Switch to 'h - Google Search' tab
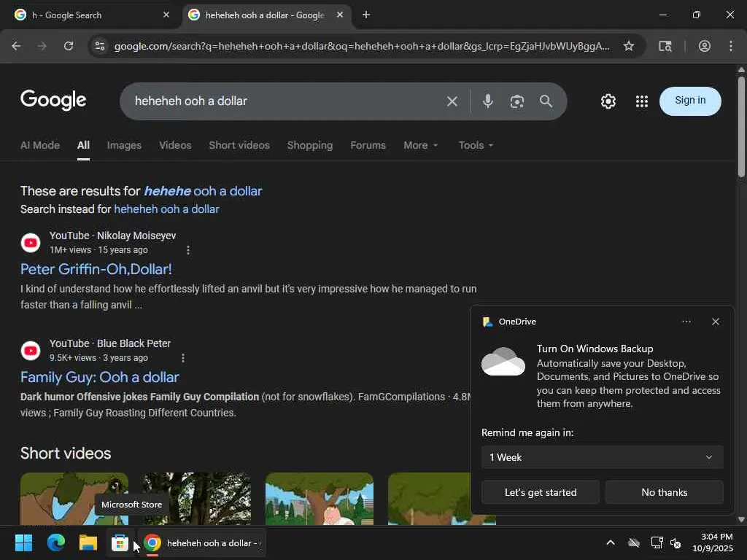Image resolution: width=747 pixels, height=560 pixels. (x=90, y=15)
